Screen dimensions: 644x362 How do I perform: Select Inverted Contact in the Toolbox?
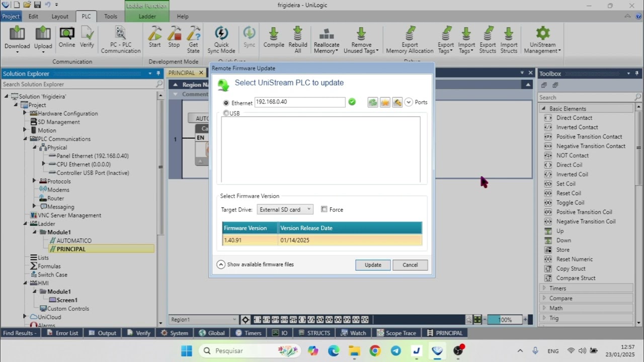tap(577, 127)
